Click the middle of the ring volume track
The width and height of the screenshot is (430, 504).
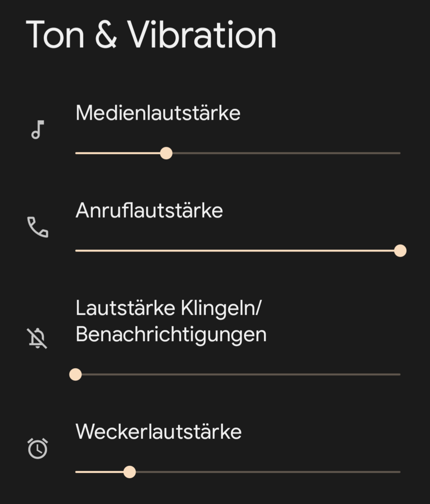[x=238, y=374]
